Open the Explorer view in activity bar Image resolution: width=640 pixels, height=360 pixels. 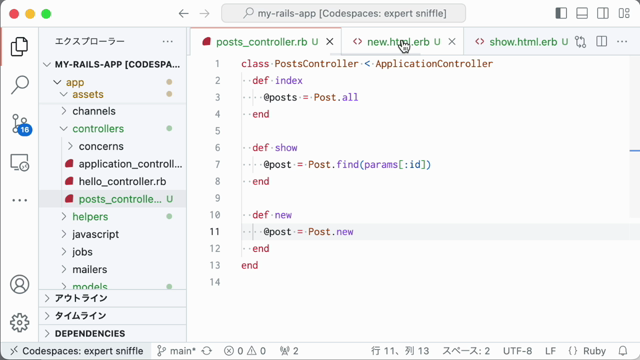pyautogui.click(x=19, y=47)
